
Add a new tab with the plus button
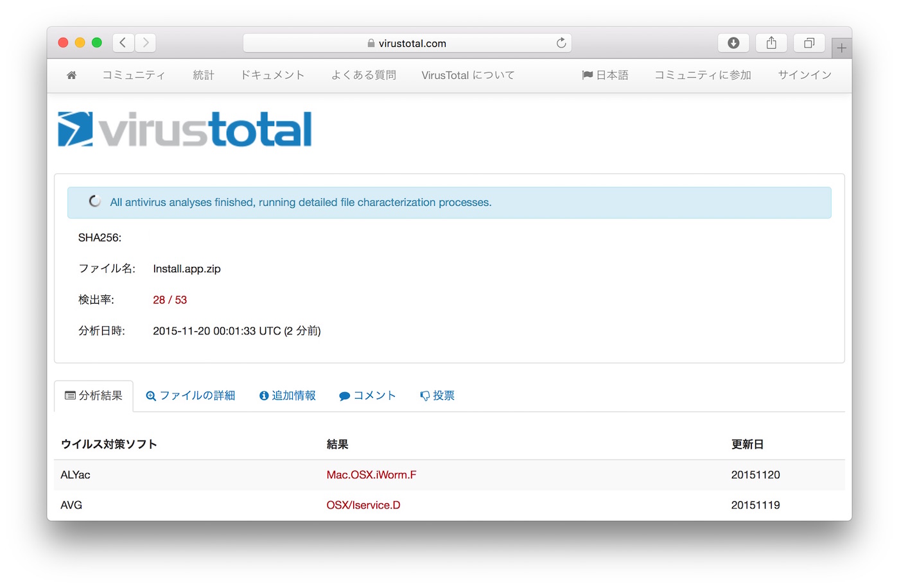(841, 48)
